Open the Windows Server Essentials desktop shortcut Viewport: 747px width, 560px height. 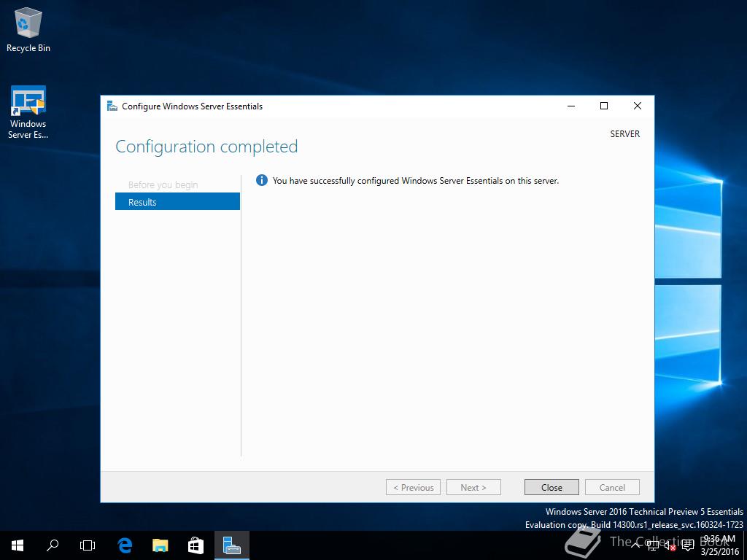coord(28,112)
